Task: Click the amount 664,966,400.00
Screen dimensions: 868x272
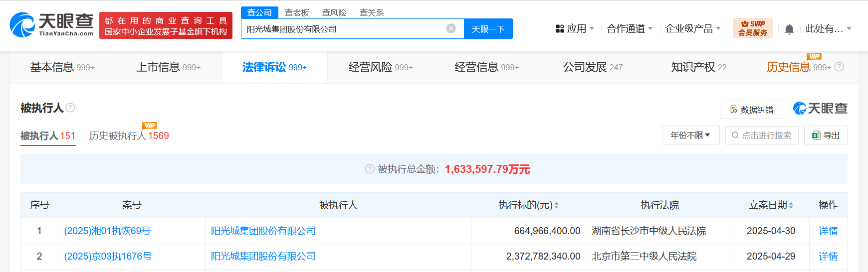Action: [x=547, y=231]
